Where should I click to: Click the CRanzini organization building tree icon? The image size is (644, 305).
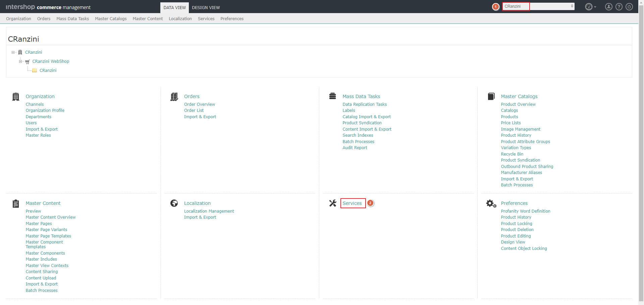[20, 52]
